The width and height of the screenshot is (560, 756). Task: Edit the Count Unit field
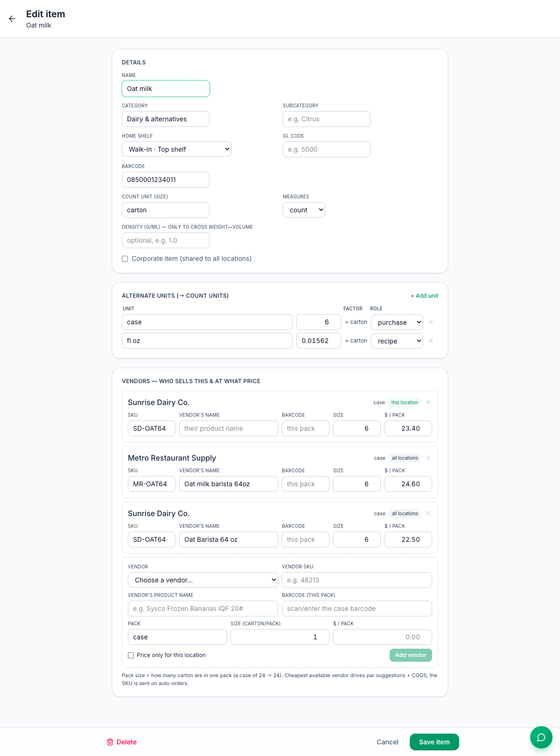(x=166, y=210)
